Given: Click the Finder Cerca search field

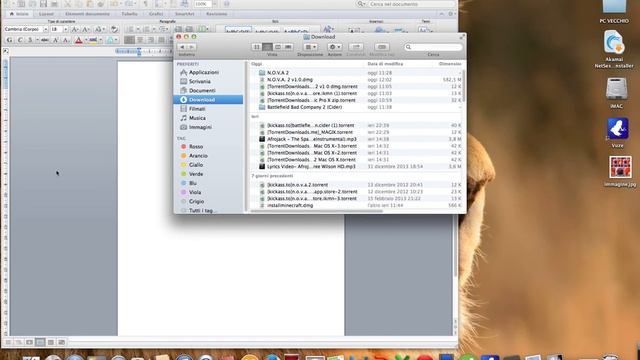Looking at the screenshot, I should coord(433,47).
